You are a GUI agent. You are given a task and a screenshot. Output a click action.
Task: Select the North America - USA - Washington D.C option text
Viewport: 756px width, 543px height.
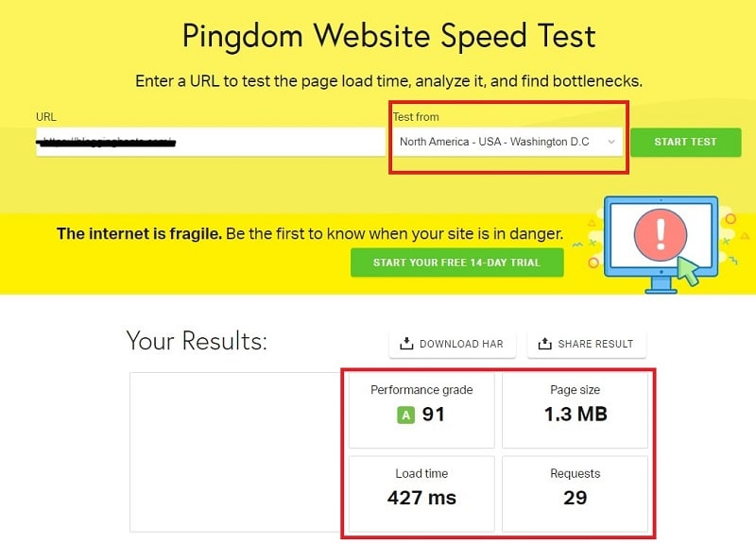[x=494, y=142]
